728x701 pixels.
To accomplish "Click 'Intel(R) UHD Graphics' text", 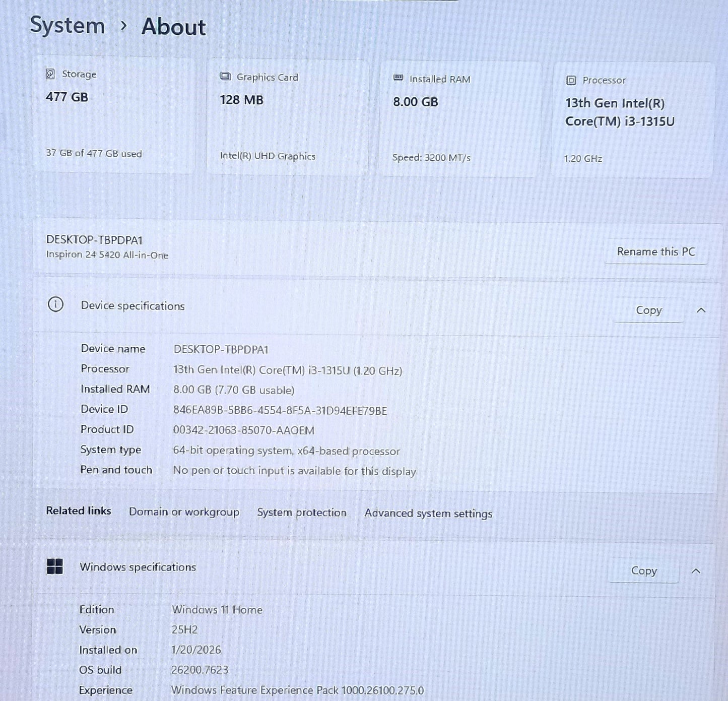I will pyautogui.click(x=268, y=156).
